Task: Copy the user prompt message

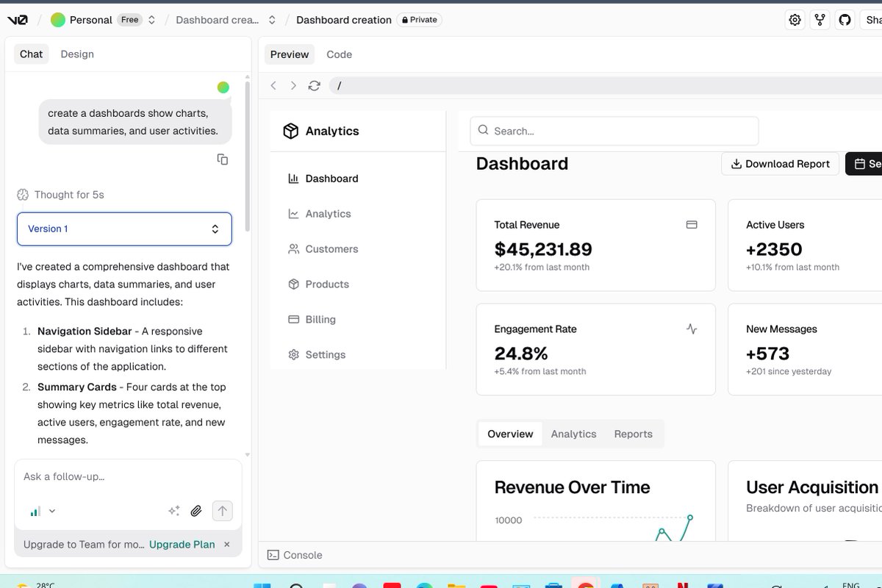Action: pyautogui.click(x=223, y=159)
